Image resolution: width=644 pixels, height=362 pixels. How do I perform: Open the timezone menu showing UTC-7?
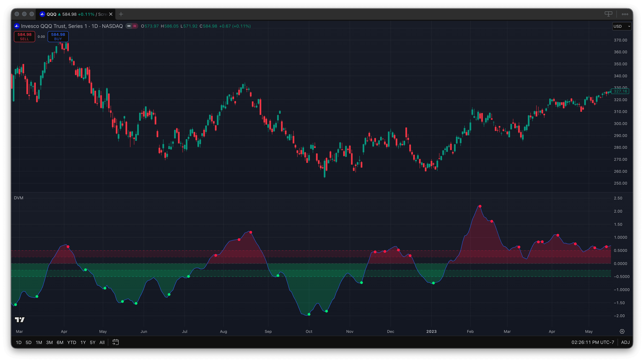coord(592,342)
